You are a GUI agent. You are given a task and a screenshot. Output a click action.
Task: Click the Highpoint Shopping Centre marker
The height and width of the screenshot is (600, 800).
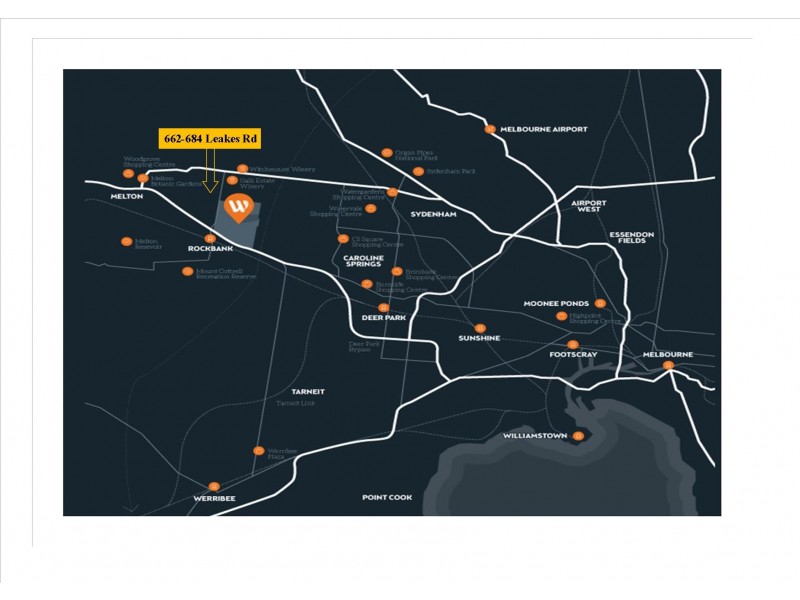pos(562,316)
